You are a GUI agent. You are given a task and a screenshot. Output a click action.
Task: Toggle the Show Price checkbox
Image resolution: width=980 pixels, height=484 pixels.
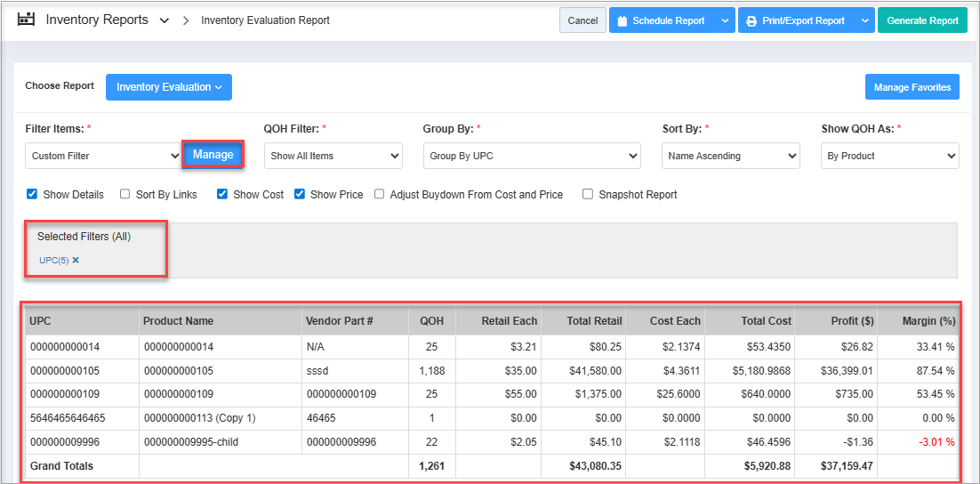[x=300, y=194]
